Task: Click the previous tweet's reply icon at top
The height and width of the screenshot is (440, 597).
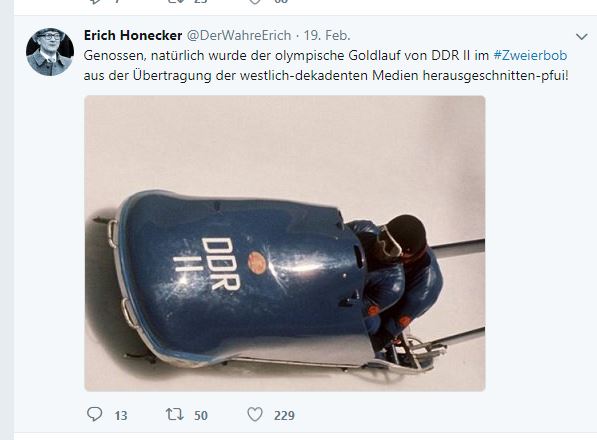Action: click(x=94, y=2)
